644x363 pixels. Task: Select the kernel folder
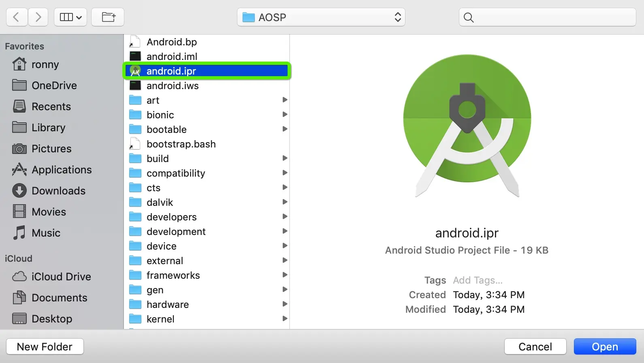pyautogui.click(x=207, y=319)
